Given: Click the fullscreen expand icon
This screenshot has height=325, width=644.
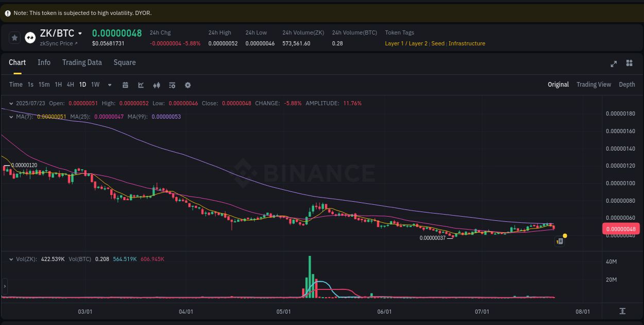Looking at the screenshot, I should [x=614, y=63].
